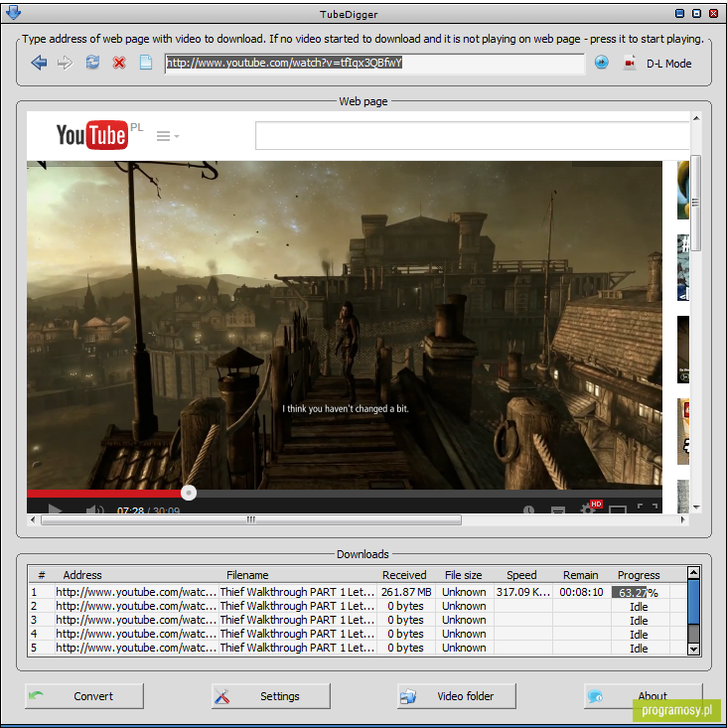Click the TubeDigger app icon in the title bar
Screen dimensions: 727x728
click(x=14, y=13)
